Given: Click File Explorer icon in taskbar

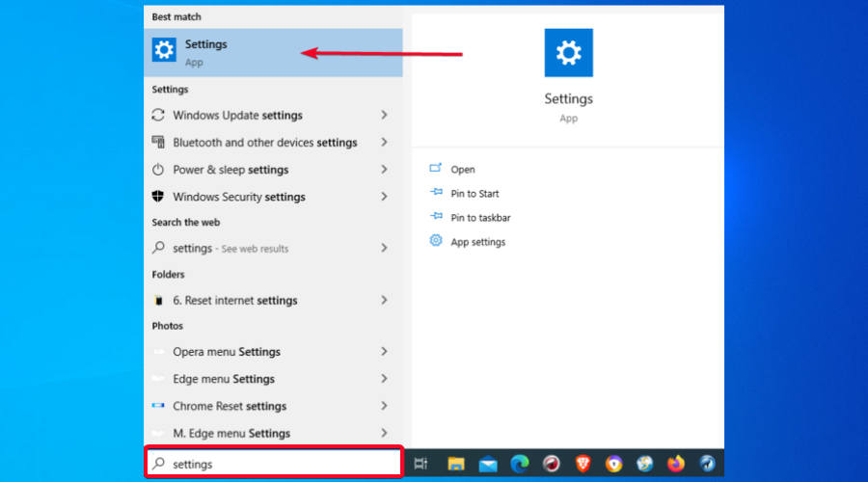Looking at the screenshot, I should pyautogui.click(x=456, y=464).
